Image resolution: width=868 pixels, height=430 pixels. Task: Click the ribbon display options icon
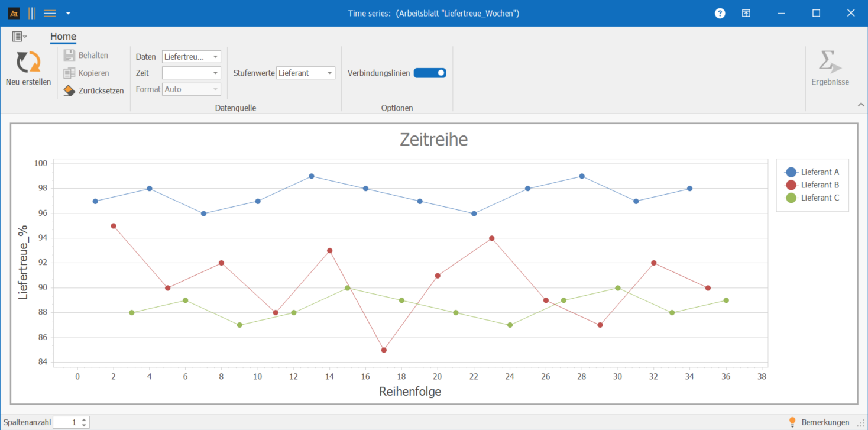(x=746, y=13)
